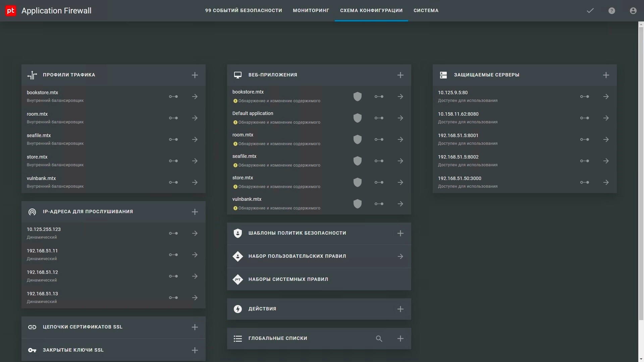
Task: Click the Защищаемые серверы panel header
Action: tap(525, 75)
